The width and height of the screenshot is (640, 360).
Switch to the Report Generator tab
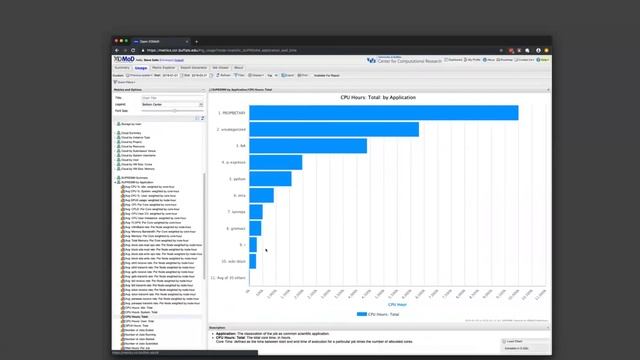[193, 68]
